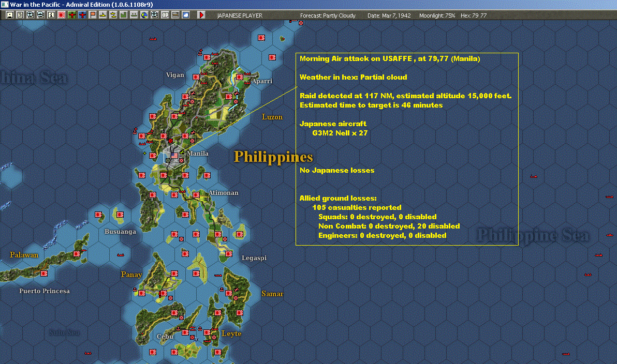Click the OP toolbar button
The height and width of the screenshot is (364, 617).
click(x=165, y=15)
